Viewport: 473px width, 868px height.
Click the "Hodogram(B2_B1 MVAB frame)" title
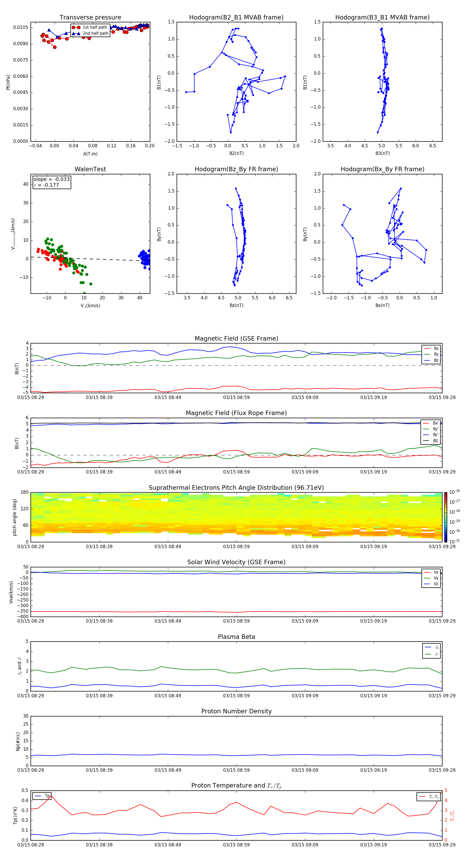[x=236, y=18]
